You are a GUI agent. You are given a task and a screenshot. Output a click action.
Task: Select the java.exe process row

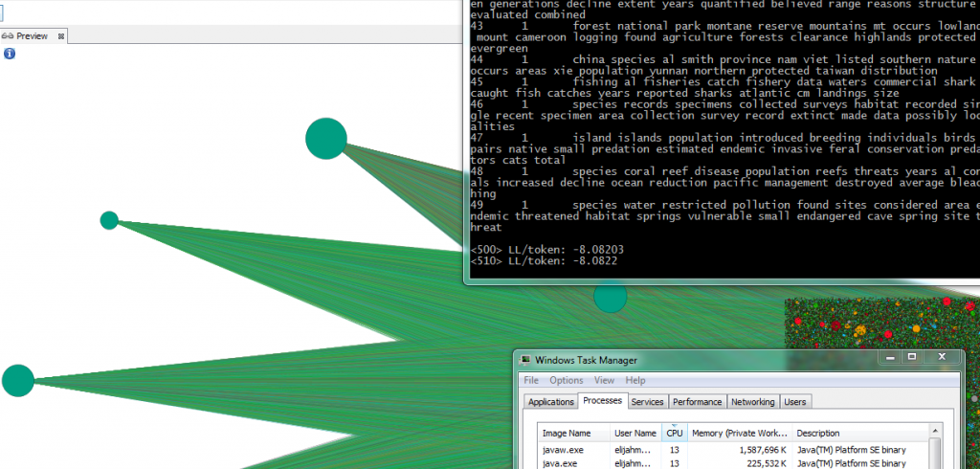coord(734,463)
